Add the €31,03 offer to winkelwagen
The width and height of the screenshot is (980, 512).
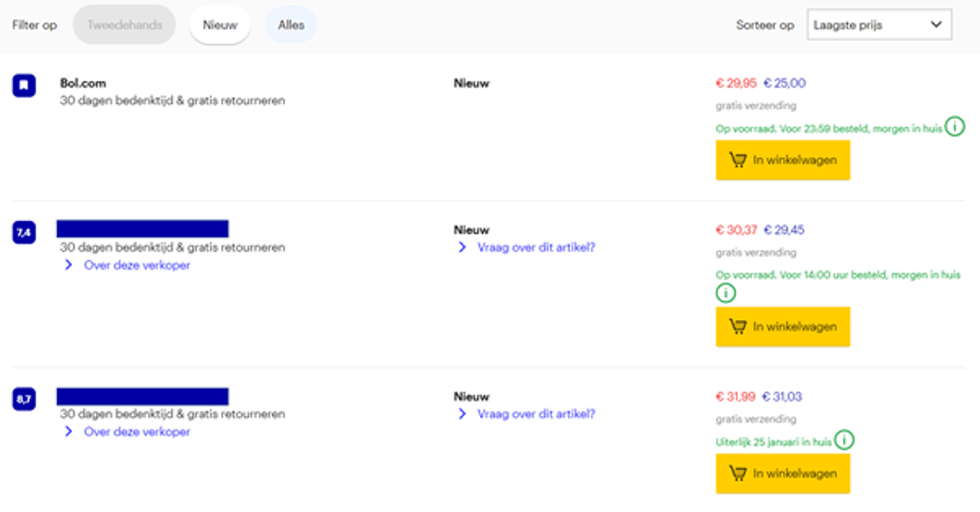783,474
